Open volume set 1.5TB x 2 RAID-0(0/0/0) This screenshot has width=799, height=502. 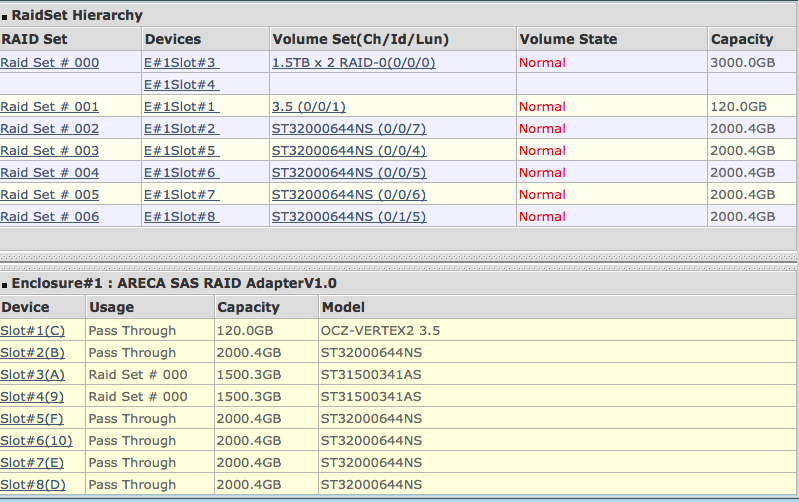point(354,63)
